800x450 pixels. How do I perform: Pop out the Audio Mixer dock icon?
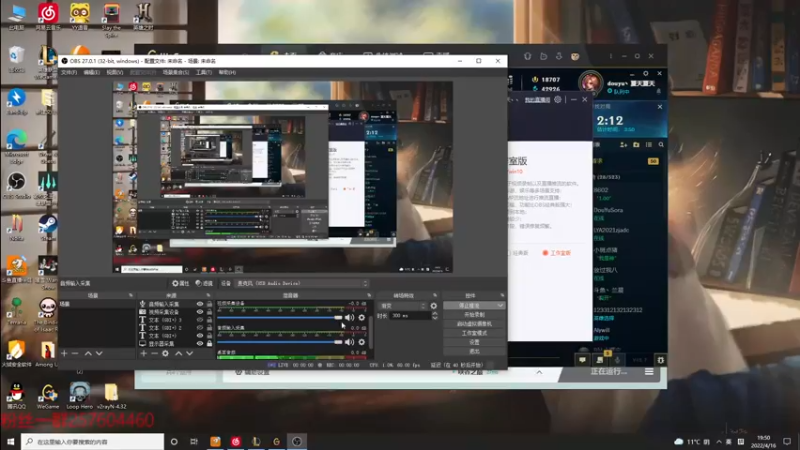coord(369,295)
